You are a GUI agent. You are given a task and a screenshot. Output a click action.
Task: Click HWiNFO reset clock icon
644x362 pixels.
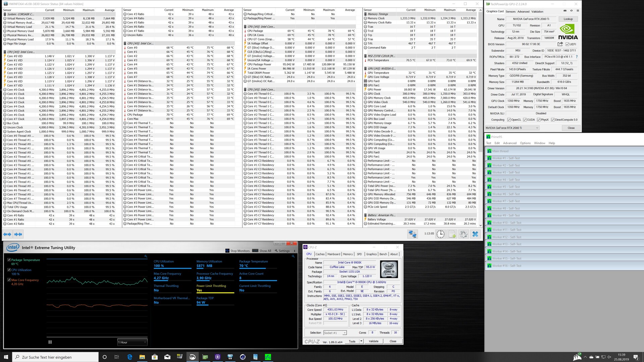click(x=440, y=234)
